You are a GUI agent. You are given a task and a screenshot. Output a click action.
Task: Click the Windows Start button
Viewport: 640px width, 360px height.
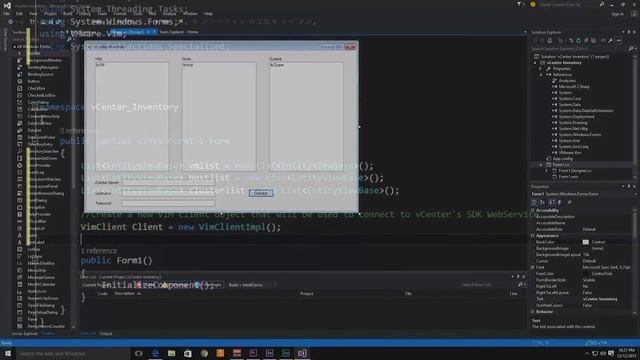click(x=7, y=353)
